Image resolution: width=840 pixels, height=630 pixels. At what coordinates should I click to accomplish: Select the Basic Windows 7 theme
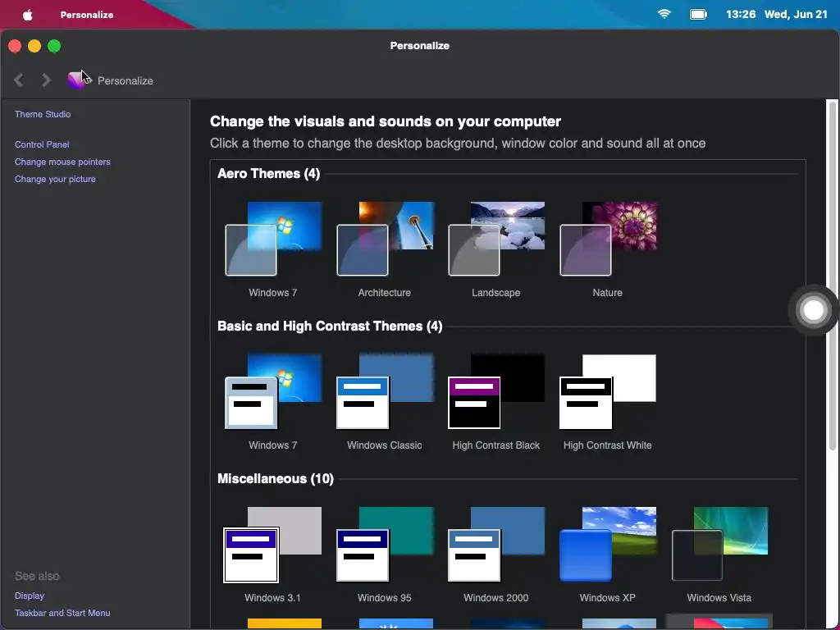click(273, 402)
